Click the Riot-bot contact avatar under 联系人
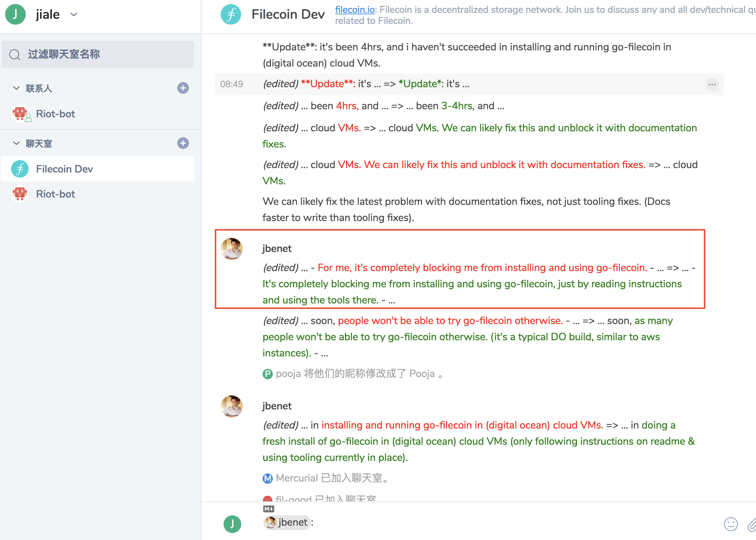Viewport: 756px width, 540px height. 21,114
